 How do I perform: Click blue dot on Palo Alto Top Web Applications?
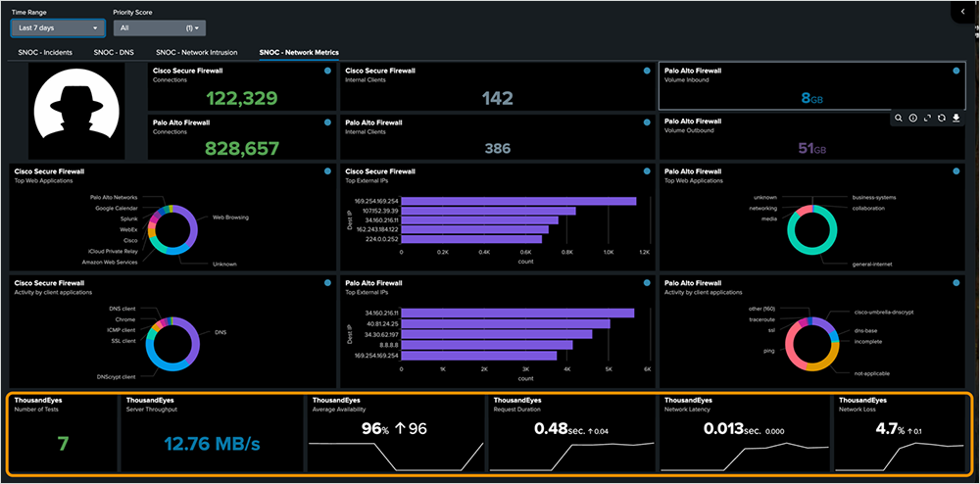tap(956, 171)
